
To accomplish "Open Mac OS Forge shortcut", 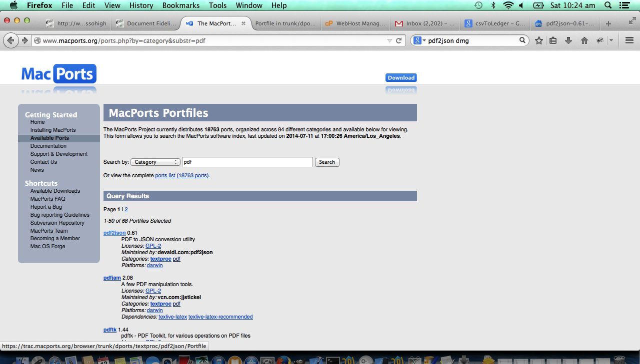I will pyautogui.click(x=47, y=246).
